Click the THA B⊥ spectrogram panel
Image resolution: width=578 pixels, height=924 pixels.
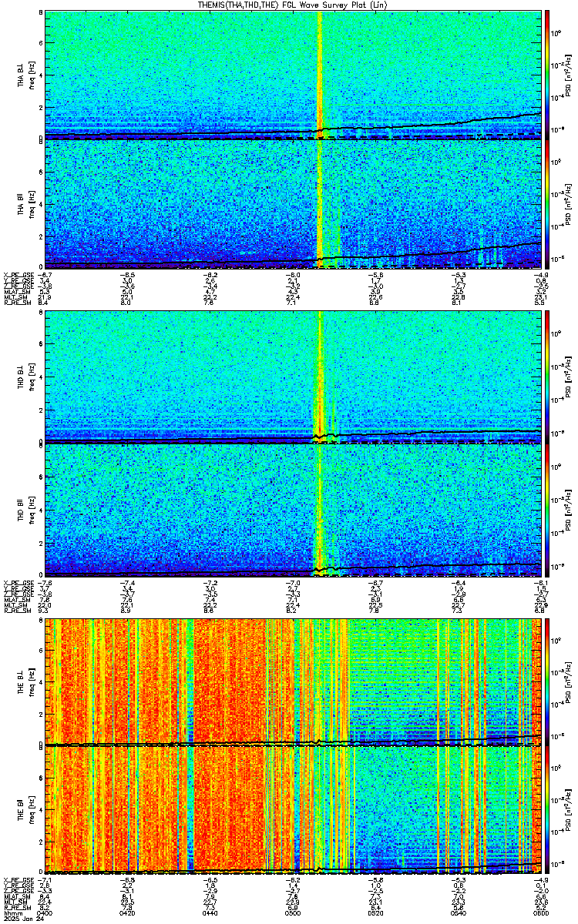click(293, 74)
